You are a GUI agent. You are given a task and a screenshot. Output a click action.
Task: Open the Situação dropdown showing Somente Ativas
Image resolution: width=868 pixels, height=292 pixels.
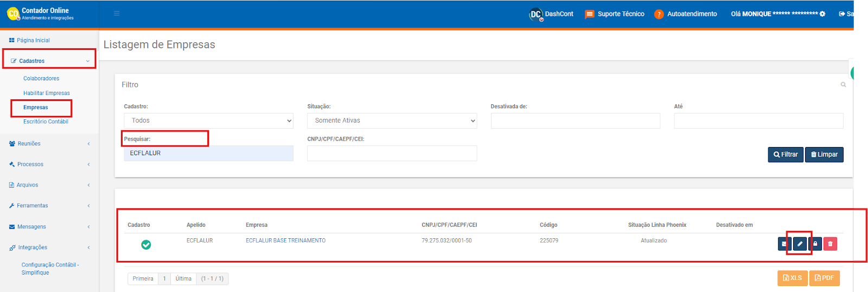392,120
